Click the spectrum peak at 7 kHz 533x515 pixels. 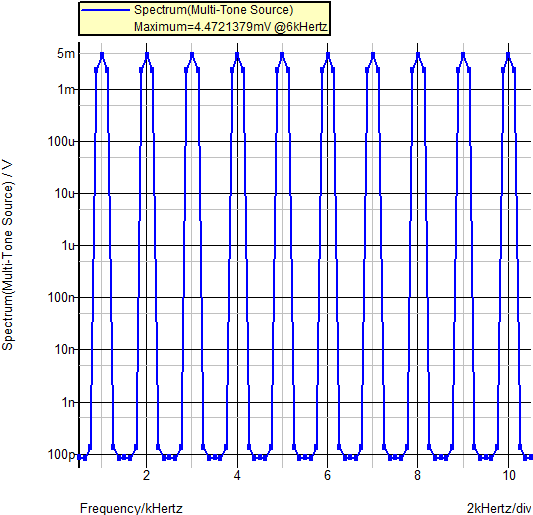373,54
